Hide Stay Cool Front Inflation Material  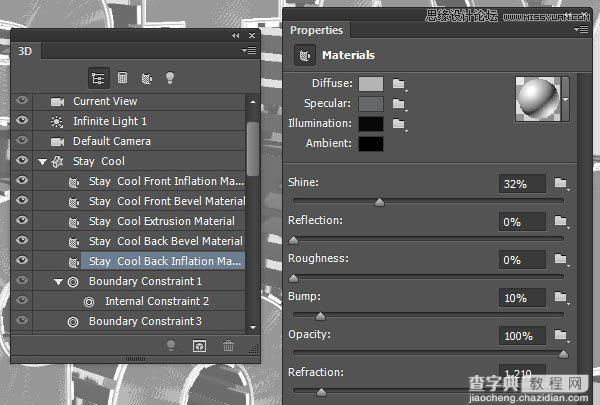[22, 180]
